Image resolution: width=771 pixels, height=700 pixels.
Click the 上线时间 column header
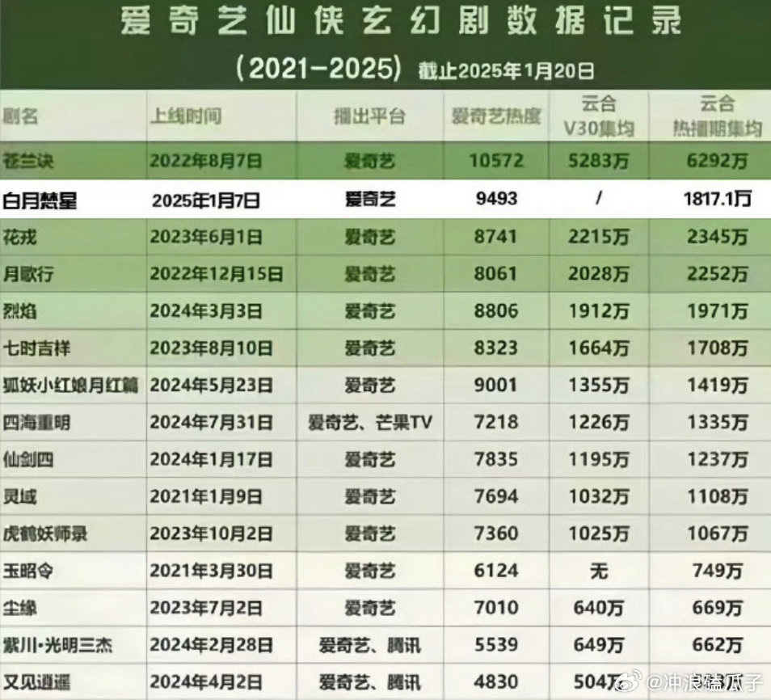pyautogui.click(x=186, y=116)
